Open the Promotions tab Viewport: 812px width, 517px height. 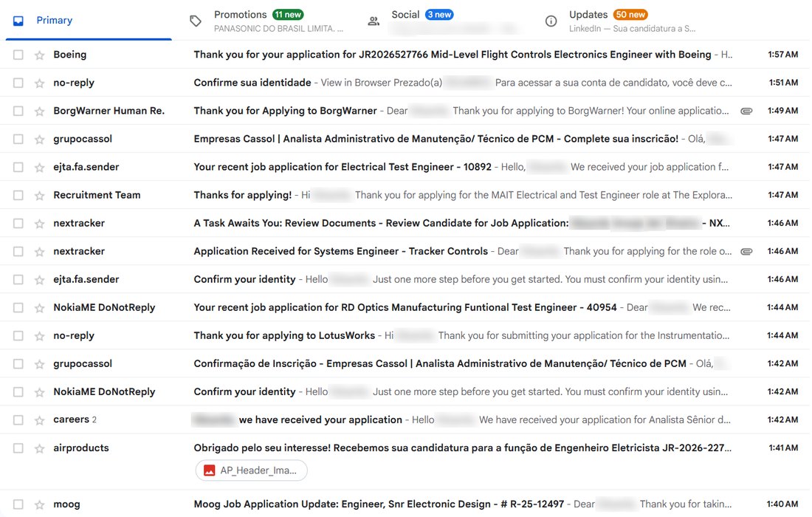[267, 21]
